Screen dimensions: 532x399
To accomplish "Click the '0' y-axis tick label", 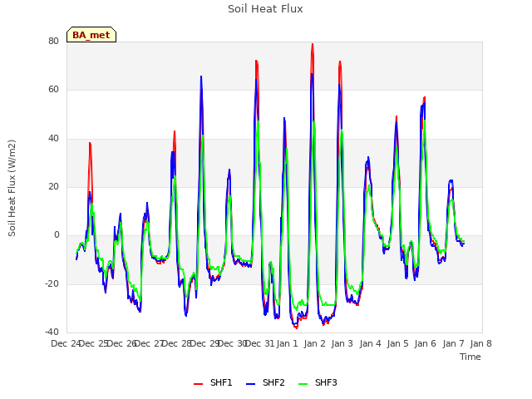I will pos(57,234).
